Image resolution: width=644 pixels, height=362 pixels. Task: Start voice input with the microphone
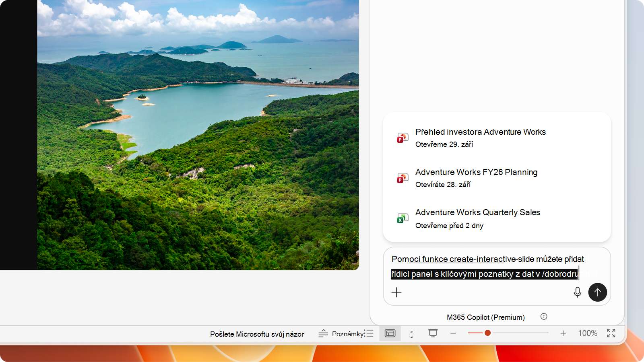coord(577,292)
